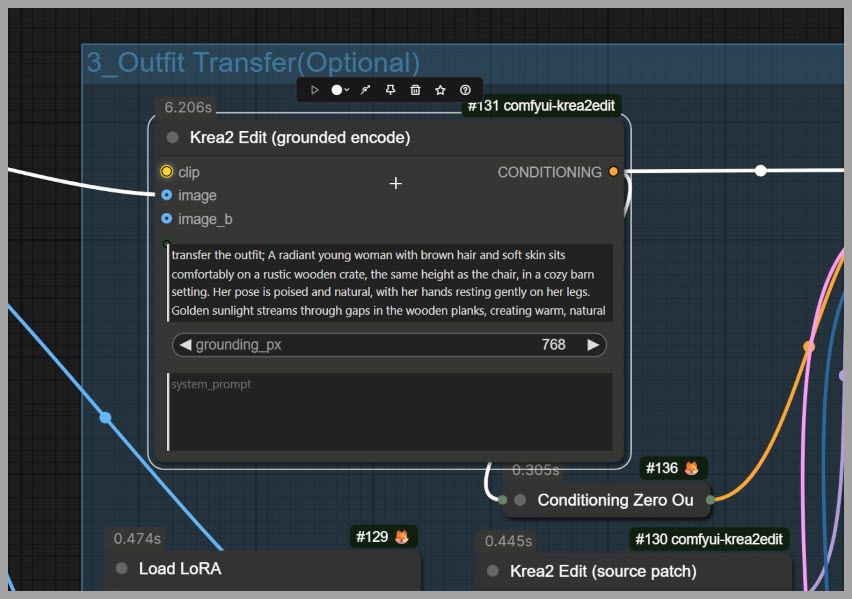Click the #130 comfyui-krea2edit badge
This screenshot has height=599, width=852.
709,539
